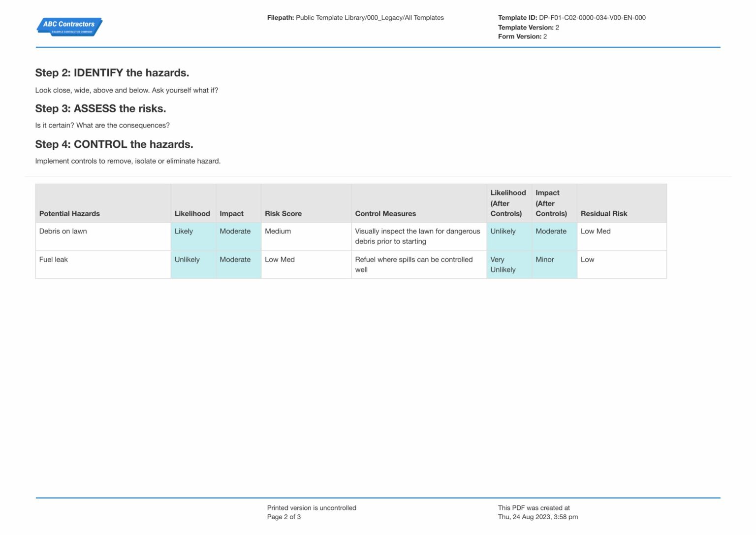
Task: Select the PDF creation date text
Action: pyautogui.click(x=537, y=516)
